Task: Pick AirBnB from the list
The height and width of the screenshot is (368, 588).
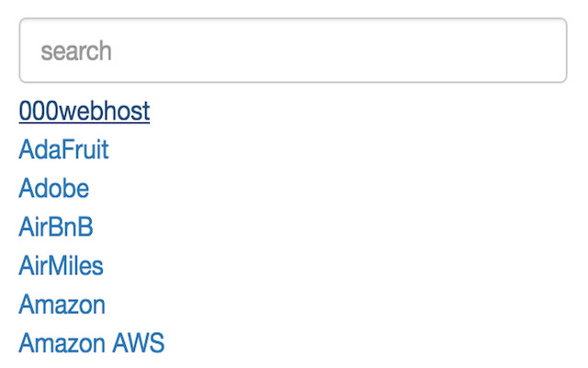Action: pos(56,227)
